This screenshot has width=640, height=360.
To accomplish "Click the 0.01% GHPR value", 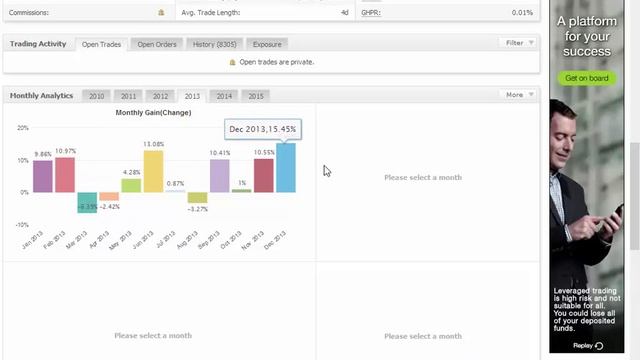I will coord(522,13).
